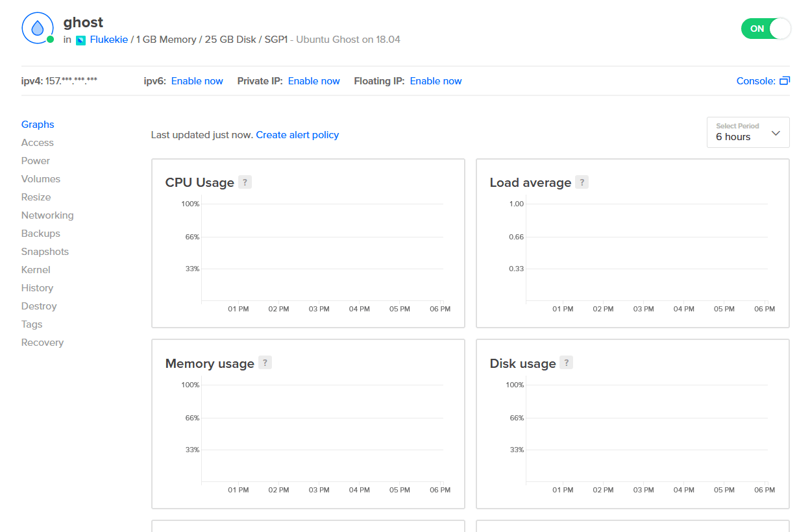Enable Floating IP via Enable now

436,81
